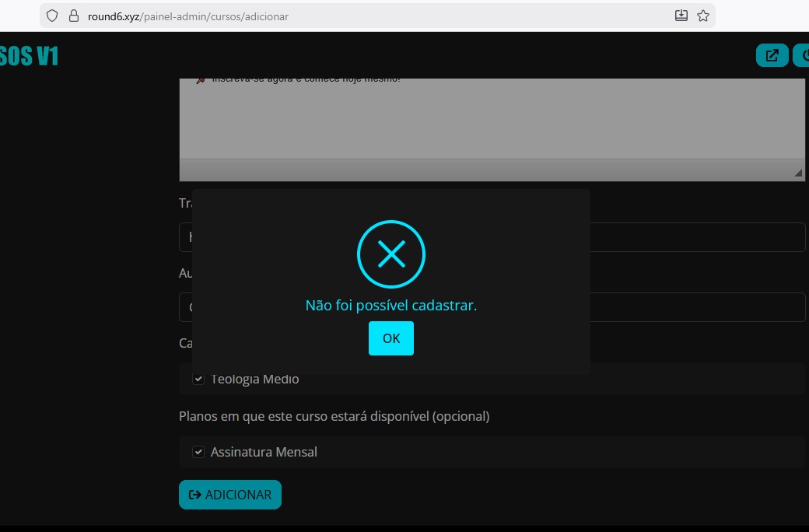Click the input field beside Au label
This screenshot has width=809, height=532.
click(696, 307)
